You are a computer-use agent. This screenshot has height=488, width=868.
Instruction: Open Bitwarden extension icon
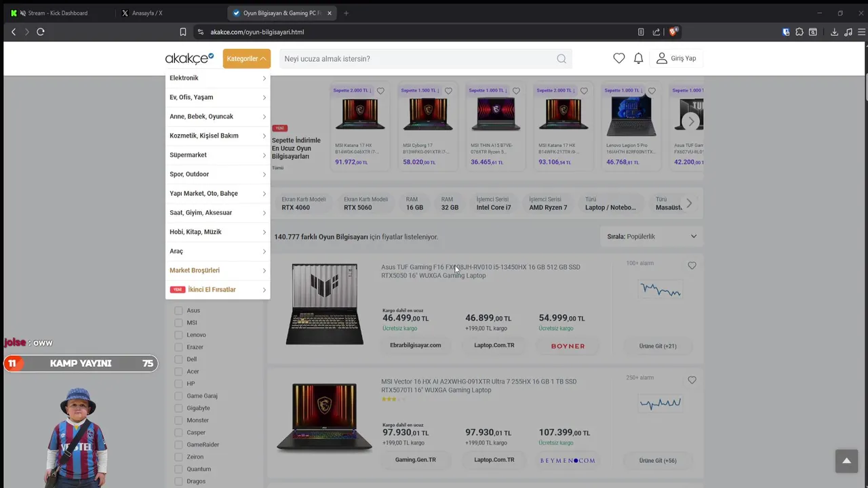(x=786, y=32)
